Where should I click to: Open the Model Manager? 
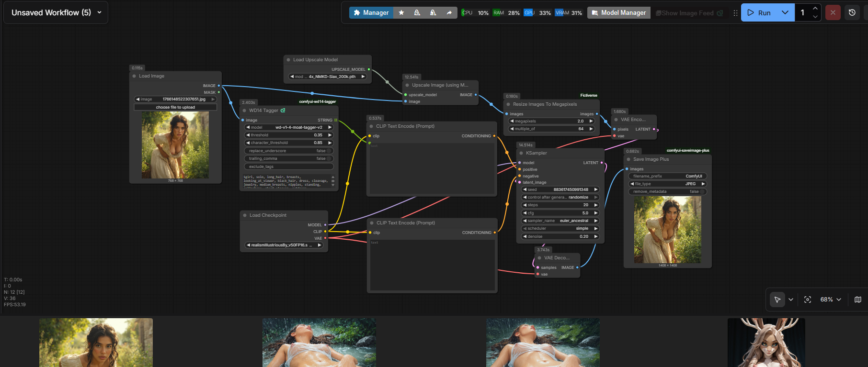(618, 13)
